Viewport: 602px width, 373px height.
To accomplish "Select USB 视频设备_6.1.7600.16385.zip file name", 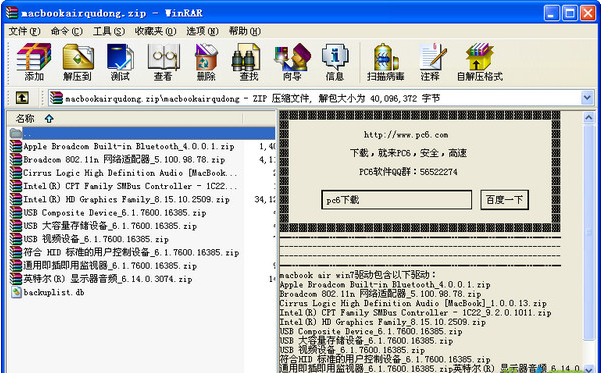I will pos(96,239).
